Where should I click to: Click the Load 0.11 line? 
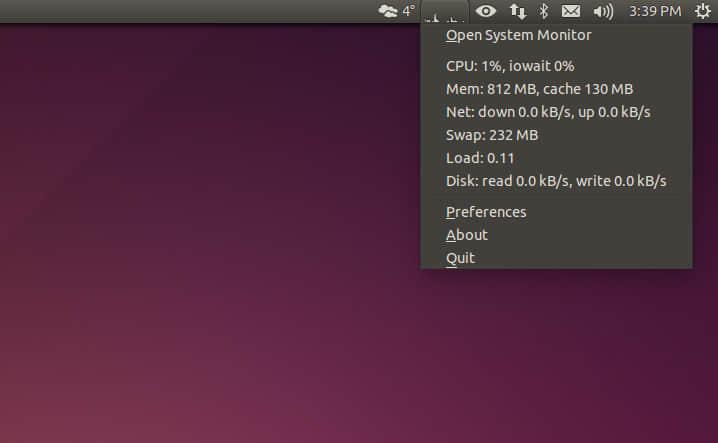[x=480, y=158]
